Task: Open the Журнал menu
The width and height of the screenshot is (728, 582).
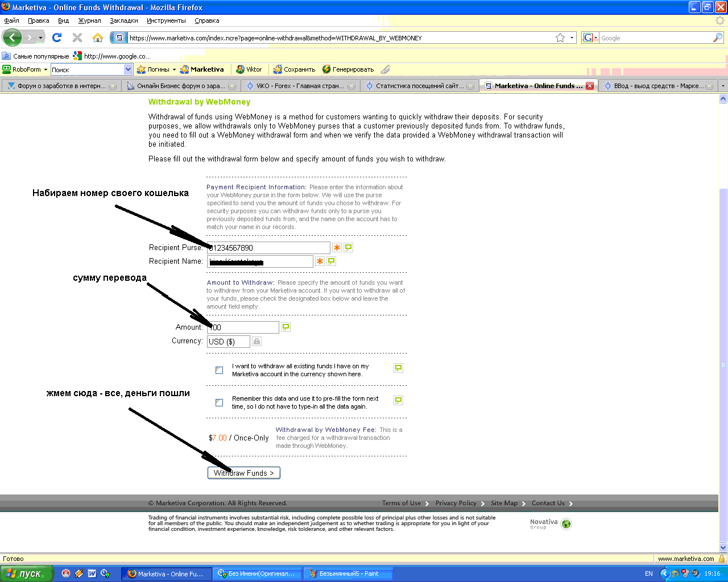Action: [x=89, y=20]
